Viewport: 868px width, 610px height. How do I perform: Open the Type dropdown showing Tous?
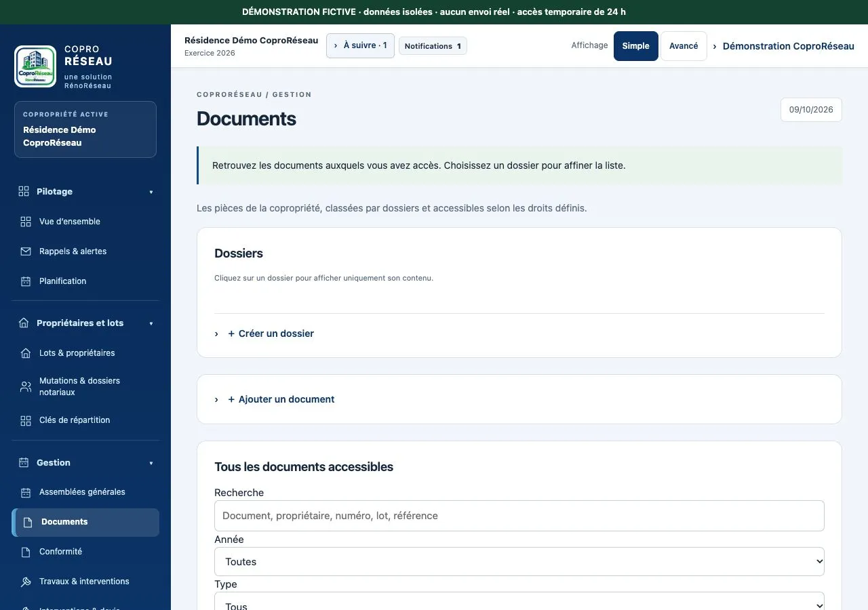519,602
